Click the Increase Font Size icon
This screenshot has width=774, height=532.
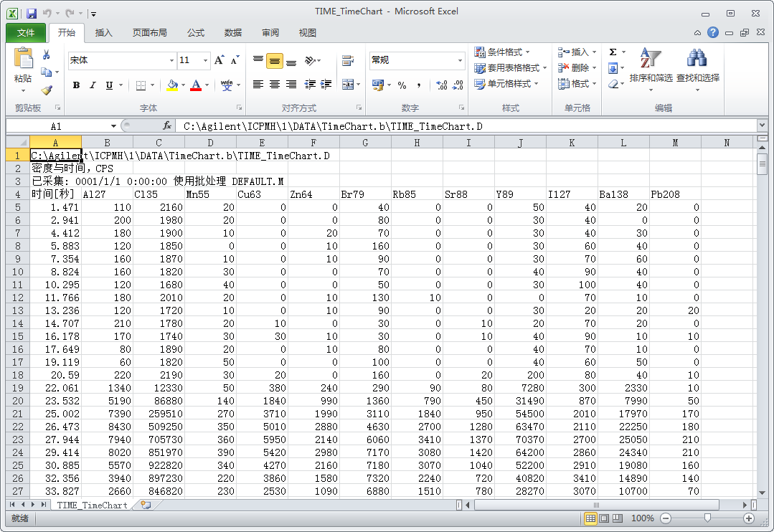tap(220, 60)
